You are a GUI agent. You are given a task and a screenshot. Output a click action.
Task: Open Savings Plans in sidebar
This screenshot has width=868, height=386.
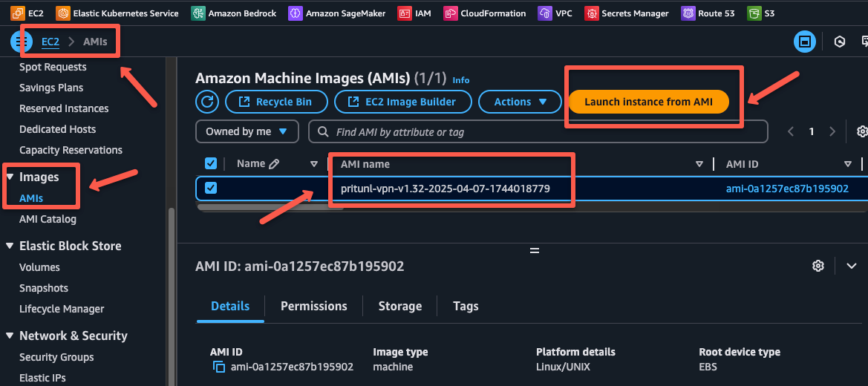tap(51, 88)
